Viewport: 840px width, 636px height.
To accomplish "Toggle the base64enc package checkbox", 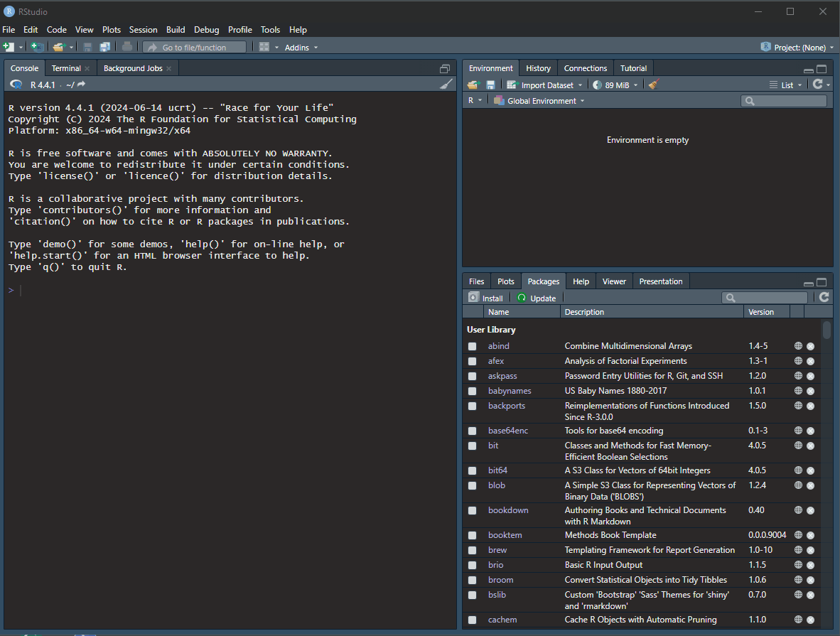I will 472,431.
